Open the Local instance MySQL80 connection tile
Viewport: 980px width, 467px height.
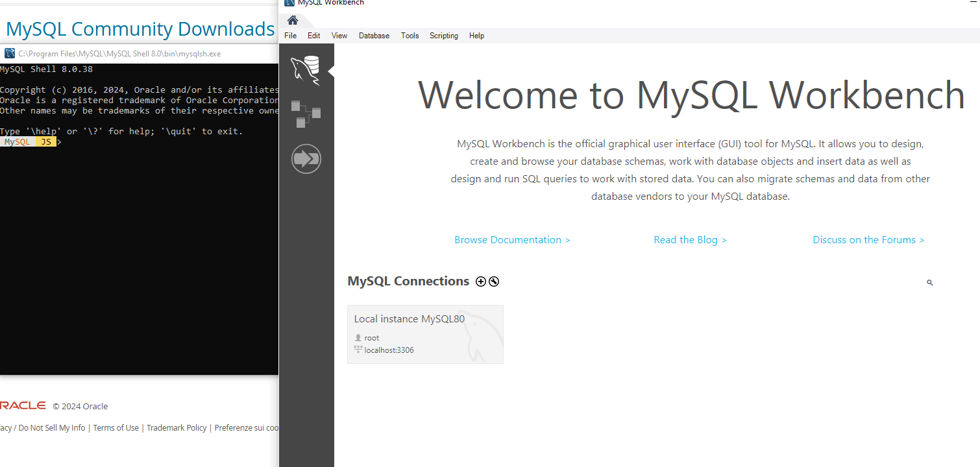[425, 334]
